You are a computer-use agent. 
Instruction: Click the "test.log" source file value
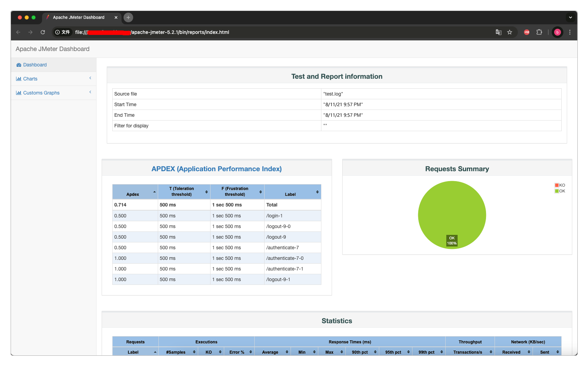(333, 94)
